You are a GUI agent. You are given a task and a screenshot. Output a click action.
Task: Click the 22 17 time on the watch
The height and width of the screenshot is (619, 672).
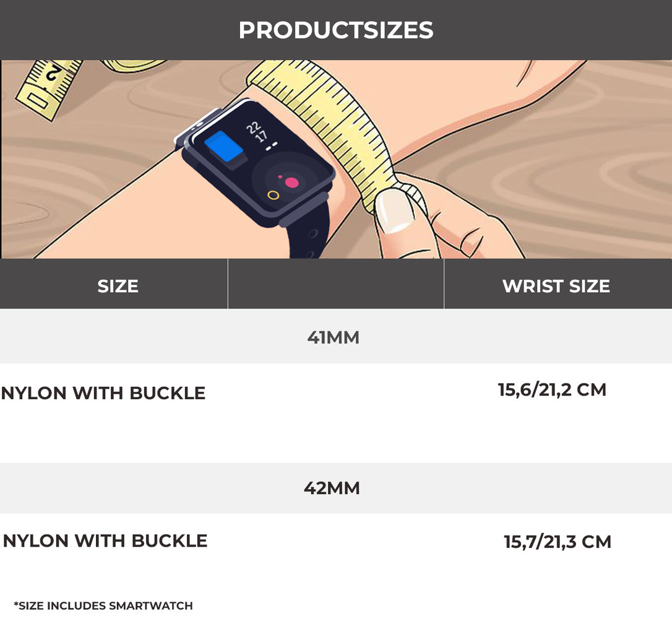click(x=256, y=134)
